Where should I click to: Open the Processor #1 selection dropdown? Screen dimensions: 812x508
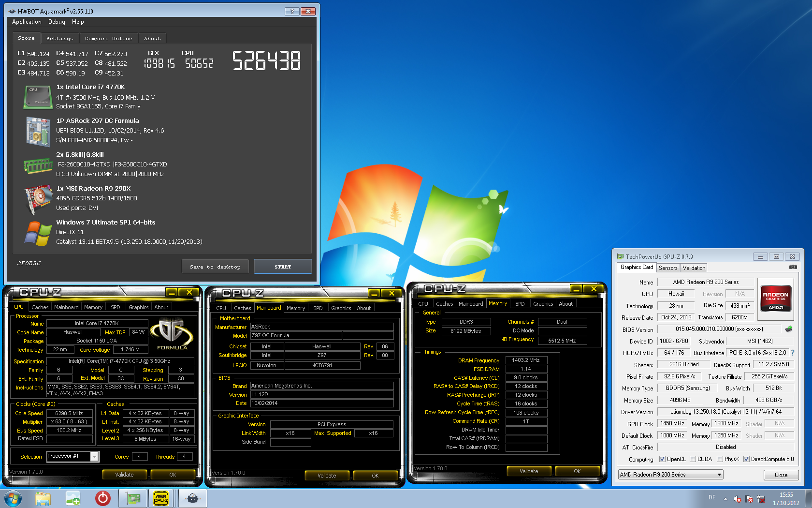click(95, 456)
